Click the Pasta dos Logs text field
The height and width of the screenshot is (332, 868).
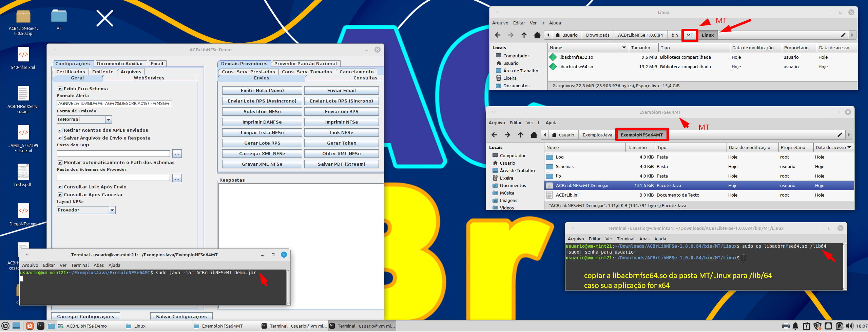point(113,154)
